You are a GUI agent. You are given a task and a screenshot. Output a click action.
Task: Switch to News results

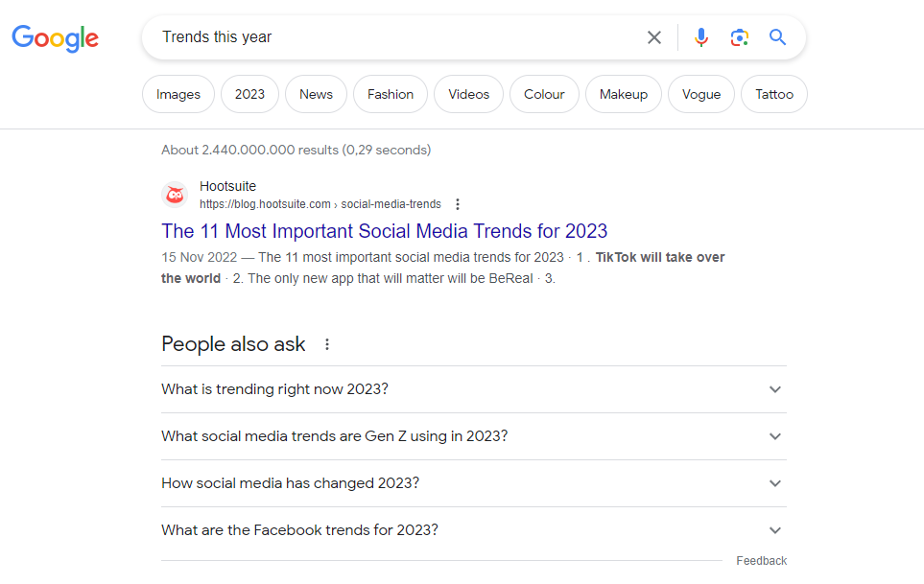(x=316, y=94)
